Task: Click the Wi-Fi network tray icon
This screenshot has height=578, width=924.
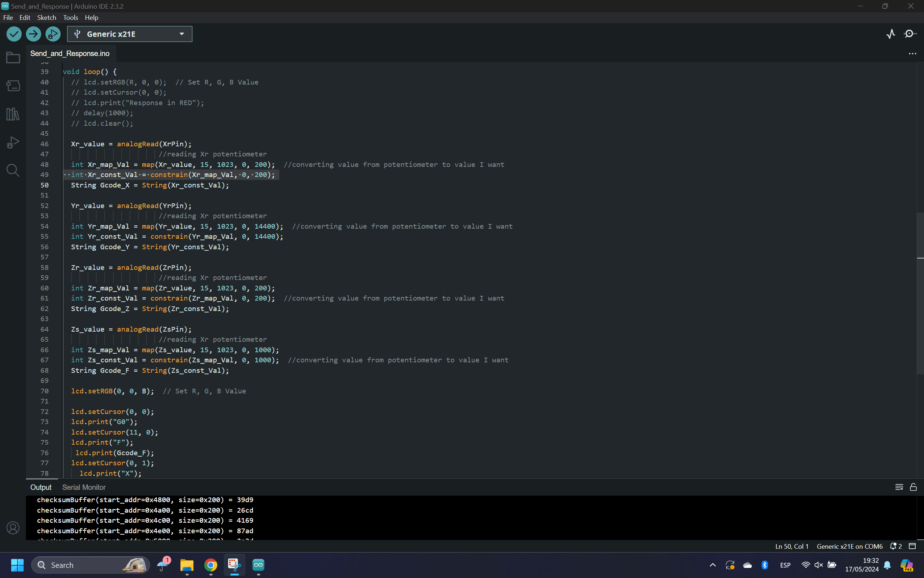Action: [805, 565]
